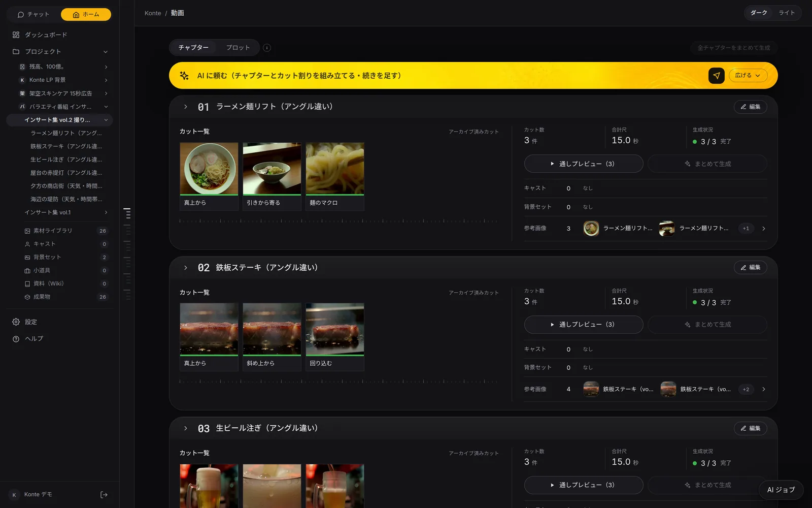Open 資料（Wiki）in the sidebar
This screenshot has height=508, width=812.
click(x=66, y=283)
